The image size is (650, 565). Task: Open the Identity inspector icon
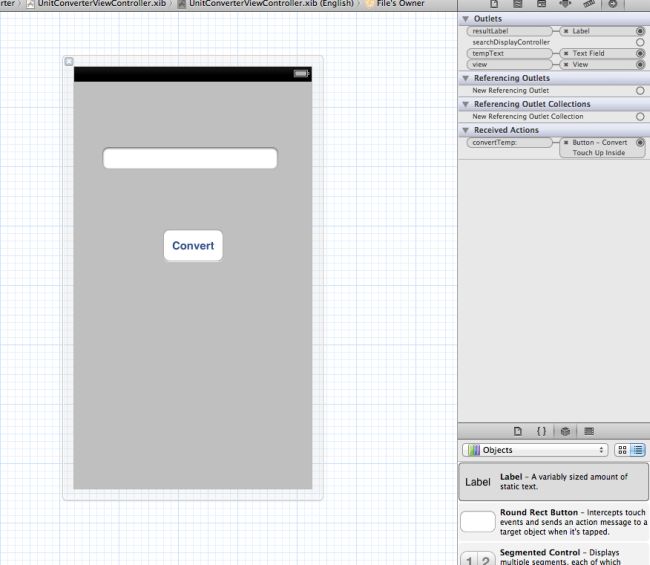[x=541, y=4]
